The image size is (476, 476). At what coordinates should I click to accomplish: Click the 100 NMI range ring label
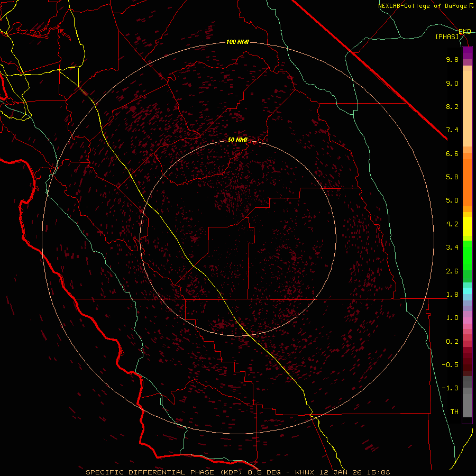pos(237,42)
